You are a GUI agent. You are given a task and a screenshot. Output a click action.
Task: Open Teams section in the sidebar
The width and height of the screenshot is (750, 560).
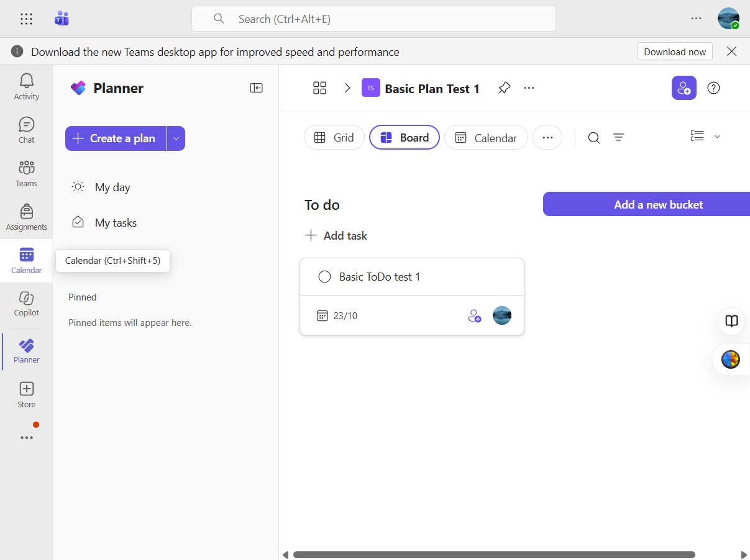[26, 174]
